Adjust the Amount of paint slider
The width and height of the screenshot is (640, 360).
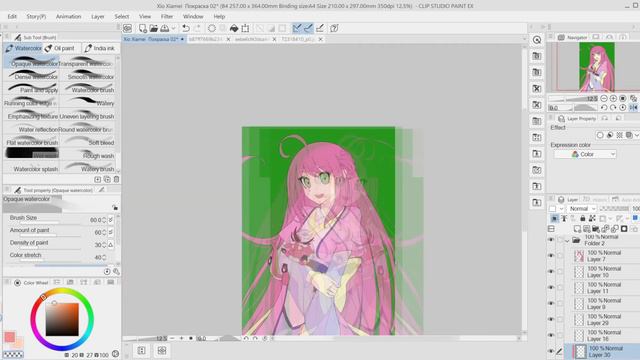tap(50, 235)
